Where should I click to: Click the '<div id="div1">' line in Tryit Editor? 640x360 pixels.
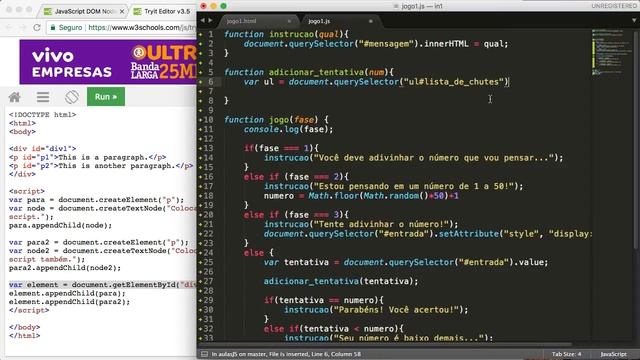click(x=42, y=149)
